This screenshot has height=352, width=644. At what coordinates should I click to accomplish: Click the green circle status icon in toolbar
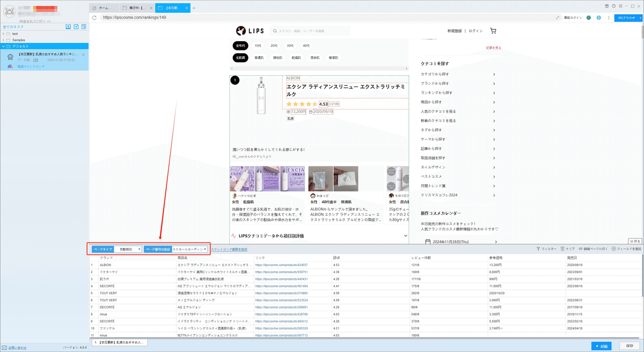(589, 18)
